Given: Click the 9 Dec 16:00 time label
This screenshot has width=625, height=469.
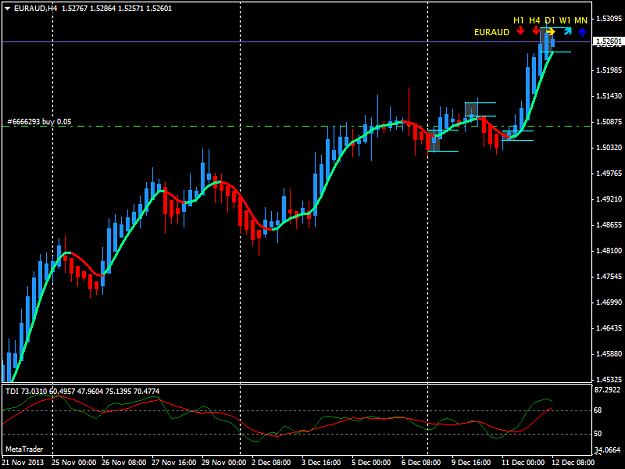Looking at the screenshot, I should pos(471,463).
